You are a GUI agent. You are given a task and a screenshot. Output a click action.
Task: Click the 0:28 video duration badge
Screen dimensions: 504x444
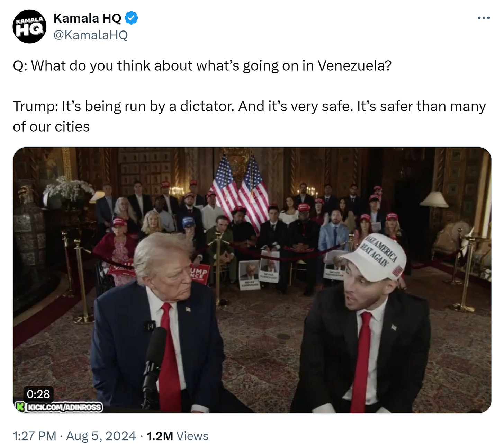[x=38, y=394]
